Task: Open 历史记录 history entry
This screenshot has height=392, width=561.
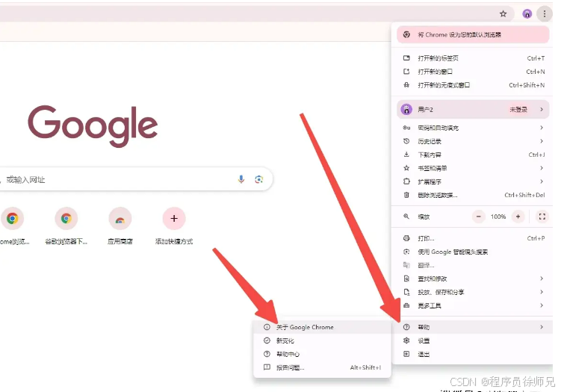Action: [x=473, y=141]
